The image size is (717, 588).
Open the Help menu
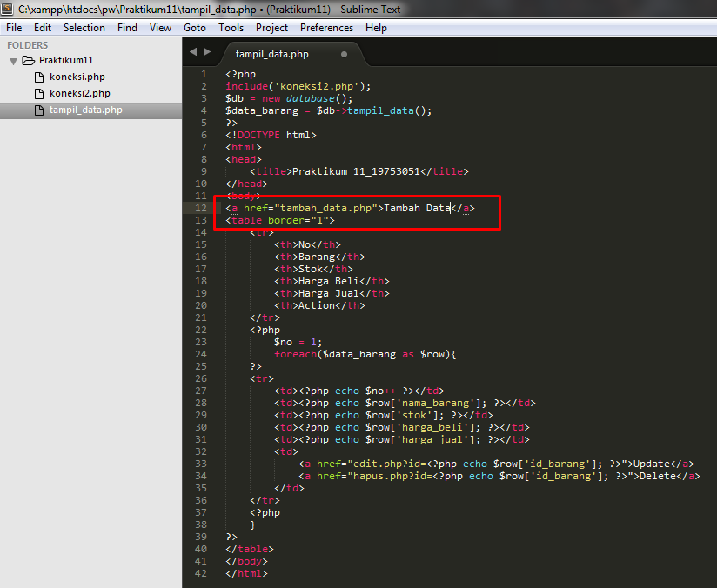click(376, 28)
